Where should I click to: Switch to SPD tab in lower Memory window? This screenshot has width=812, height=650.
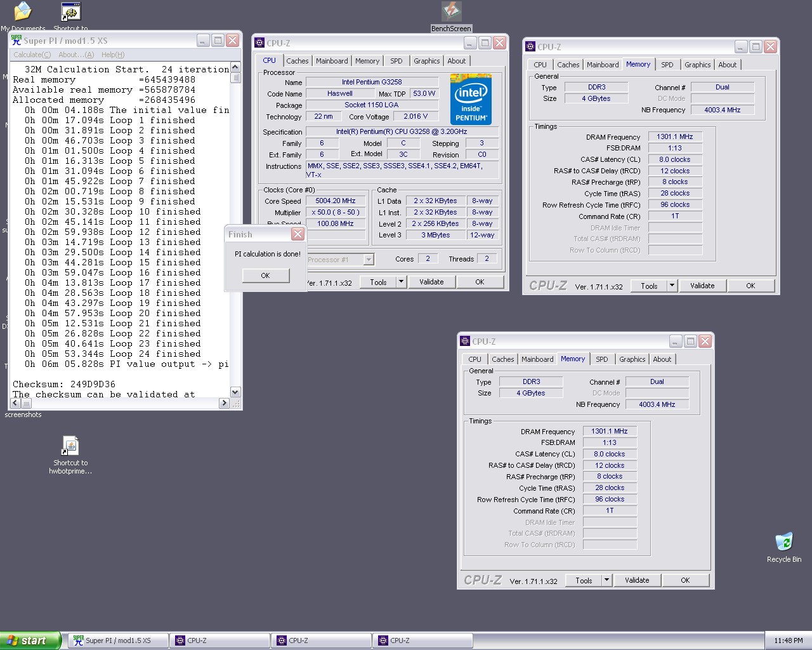pyautogui.click(x=602, y=359)
